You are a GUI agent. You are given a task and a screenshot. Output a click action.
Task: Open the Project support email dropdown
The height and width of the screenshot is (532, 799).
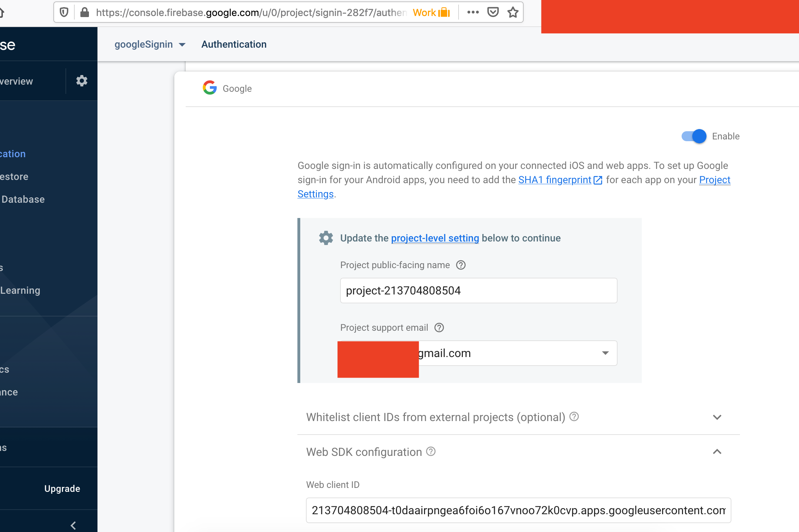click(605, 353)
